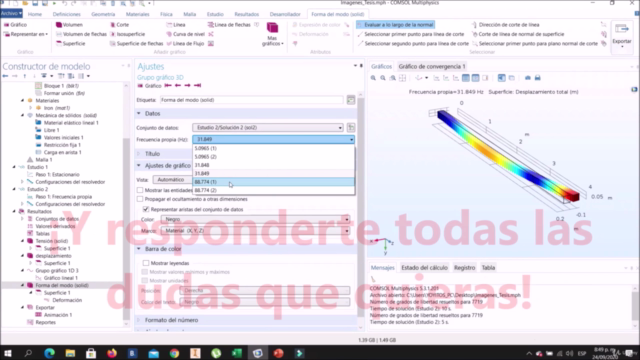Image resolution: width=640 pixels, height=360 pixels.
Task: Toggle Mostrar valores mínimos y máximos checkbox
Action: [x=144, y=272]
